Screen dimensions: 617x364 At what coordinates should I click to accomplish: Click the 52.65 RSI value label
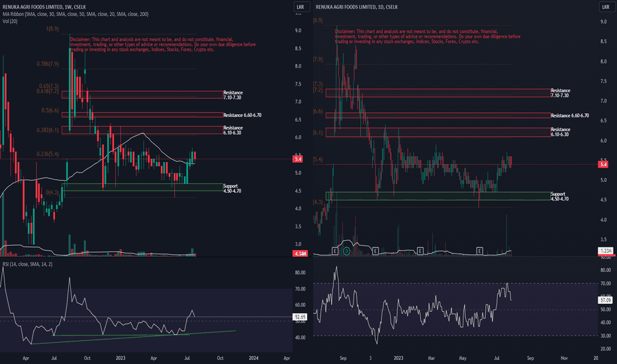coord(301,317)
